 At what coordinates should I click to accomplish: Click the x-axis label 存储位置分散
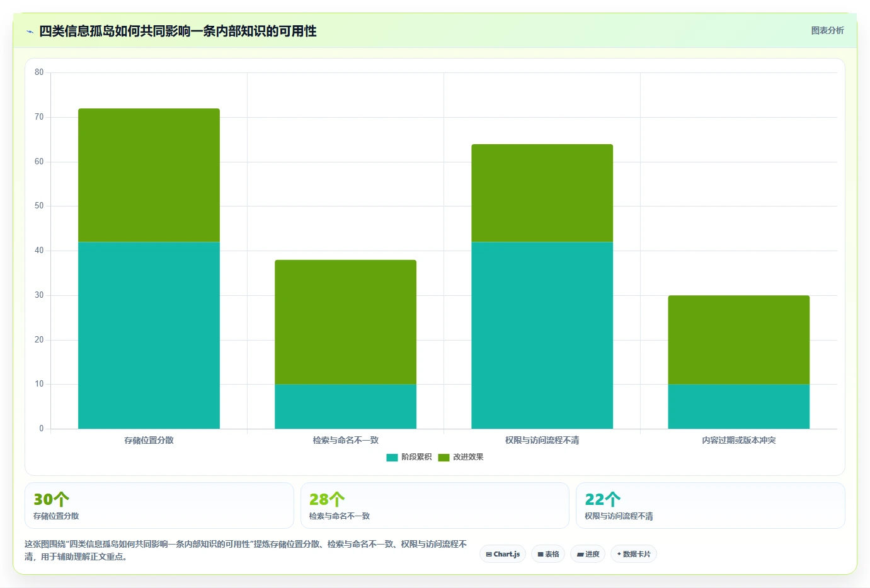tap(149, 441)
